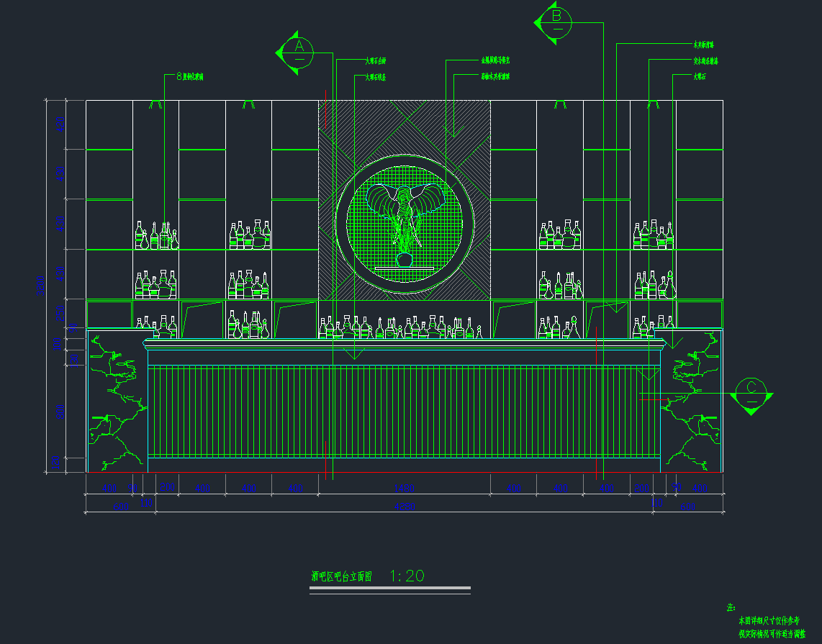This screenshot has height=644, width=822.
Task: Select section marker B
Action: click(554, 22)
